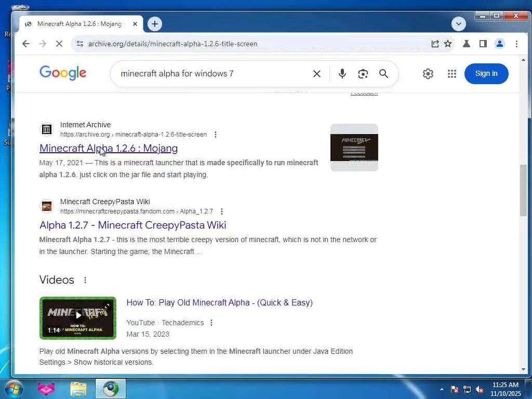This screenshot has width=532, height=399.
Task: Click the archive.org URL in address bar
Action: (172, 44)
